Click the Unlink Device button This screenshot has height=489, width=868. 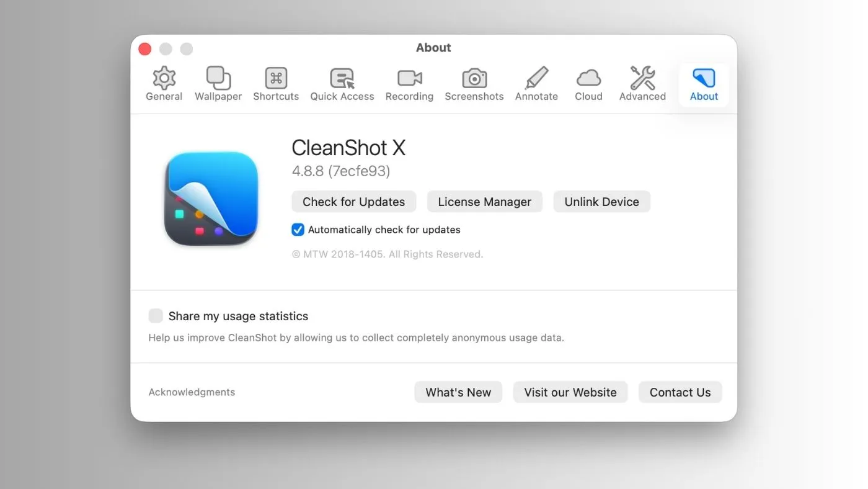(601, 202)
